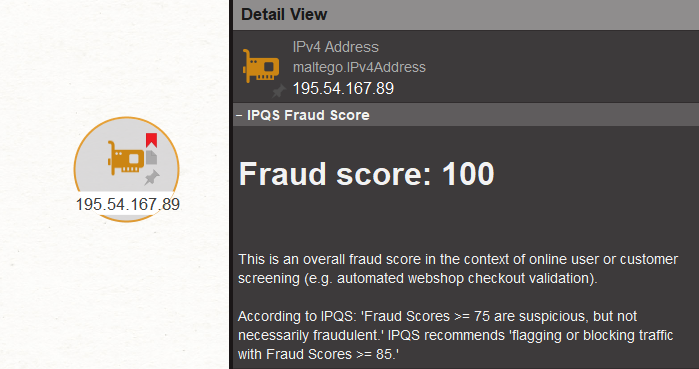Click empty area of Detail View title bar

[513, 14]
